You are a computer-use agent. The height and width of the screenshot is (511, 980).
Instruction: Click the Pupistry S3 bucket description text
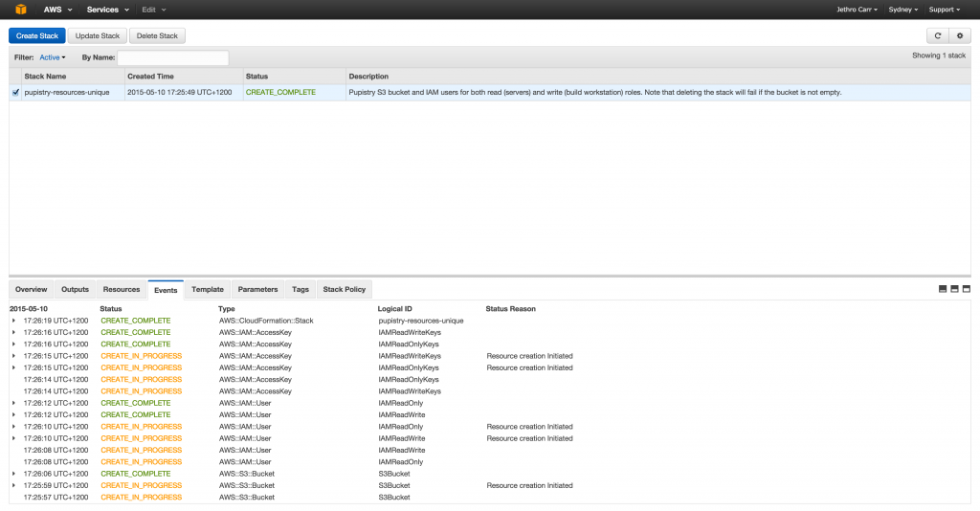pyautogui.click(x=595, y=93)
